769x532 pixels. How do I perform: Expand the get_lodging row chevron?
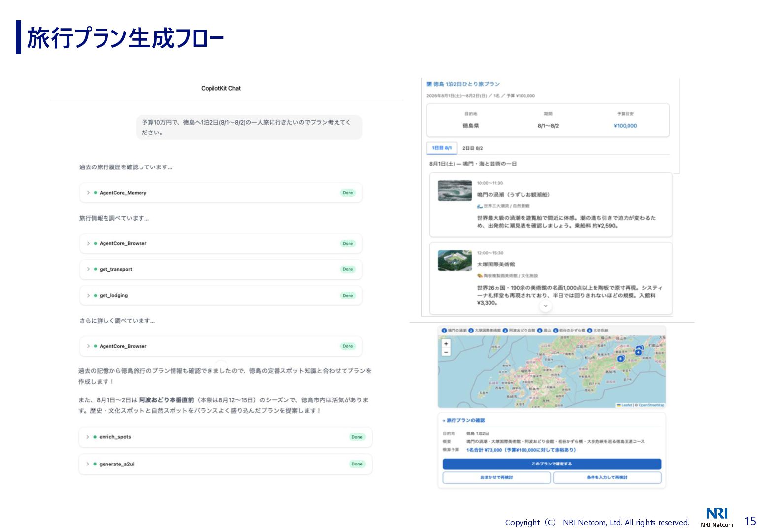88,295
